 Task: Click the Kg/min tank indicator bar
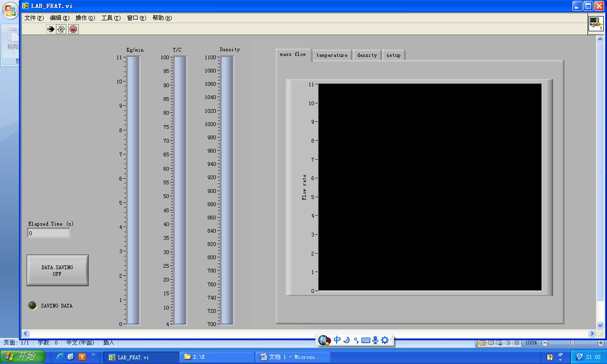pyautogui.click(x=133, y=191)
